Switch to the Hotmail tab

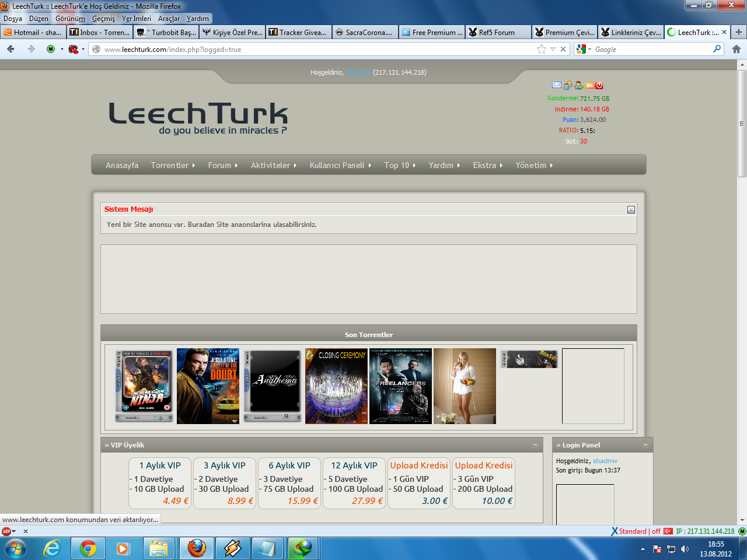click(33, 32)
